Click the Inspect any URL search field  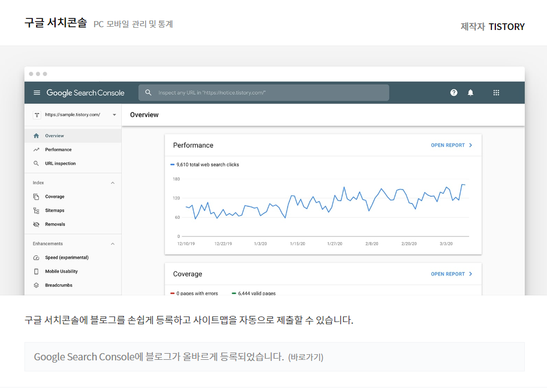[x=263, y=93]
